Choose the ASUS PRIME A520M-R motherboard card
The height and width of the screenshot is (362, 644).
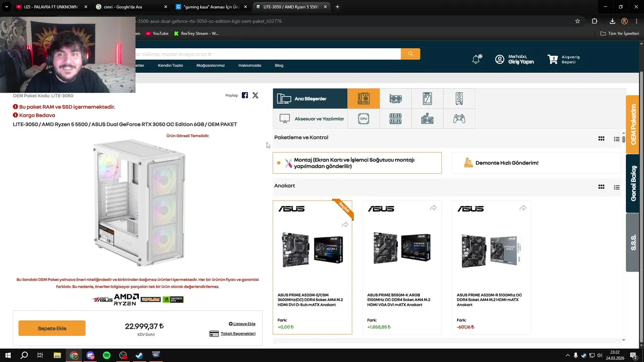tap(492, 267)
